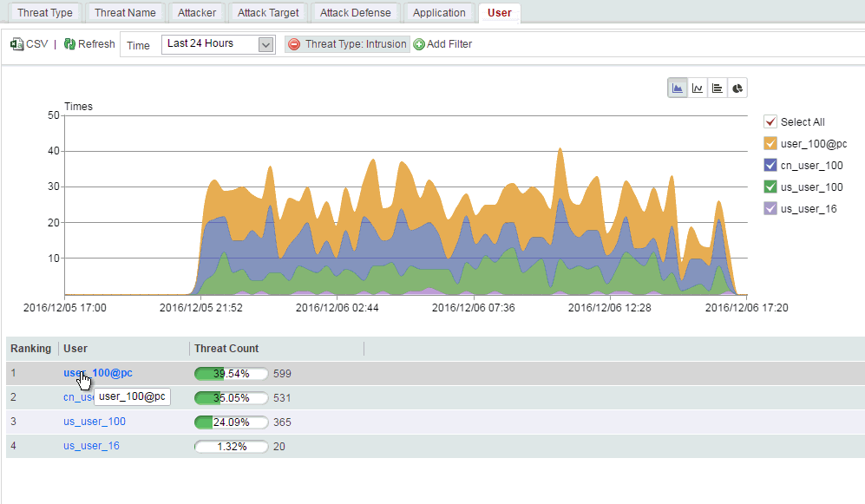Image resolution: width=865 pixels, height=504 pixels.
Task: Switch to the Attacker tab
Action: pyautogui.click(x=197, y=13)
